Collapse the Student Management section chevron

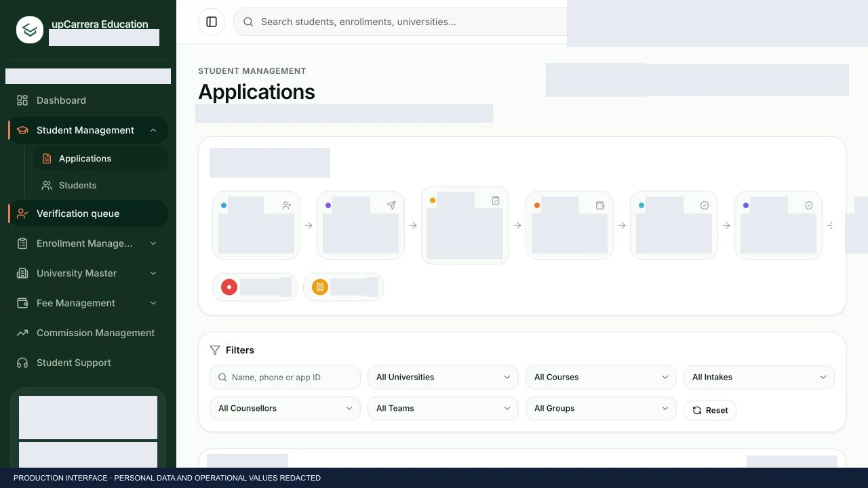tap(153, 130)
